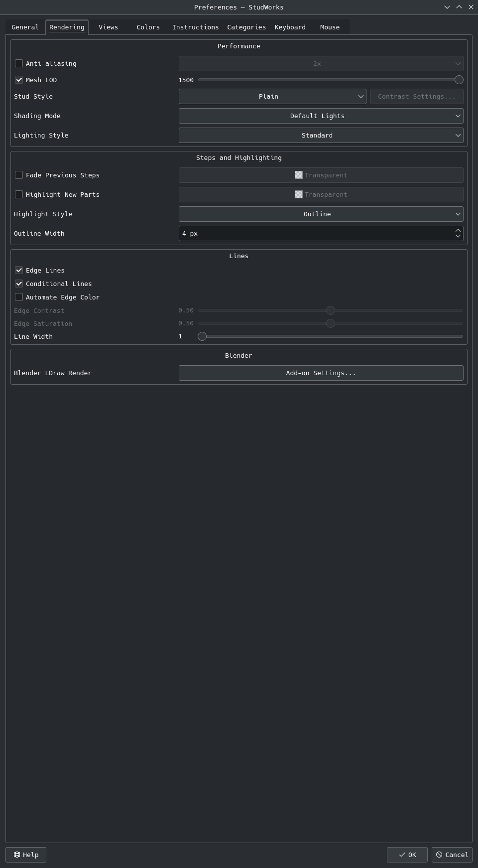Click the Edge Contrast slider handle
Image resolution: width=478 pixels, height=868 pixels.
330,310
